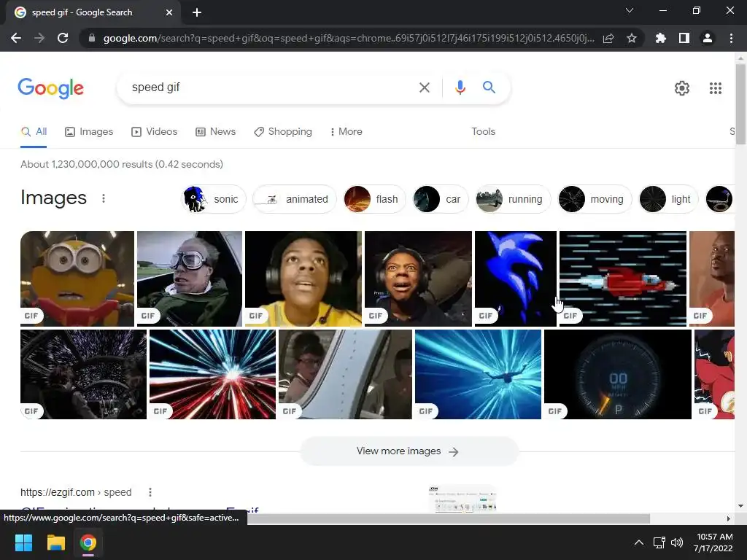Filter images by moving chip
This screenshot has height=560, width=747.
595,199
